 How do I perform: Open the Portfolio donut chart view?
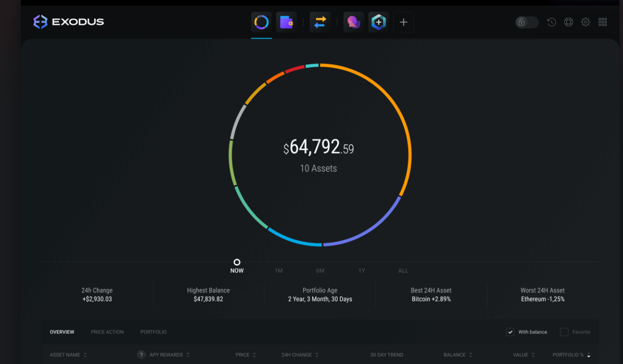[x=261, y=22]
